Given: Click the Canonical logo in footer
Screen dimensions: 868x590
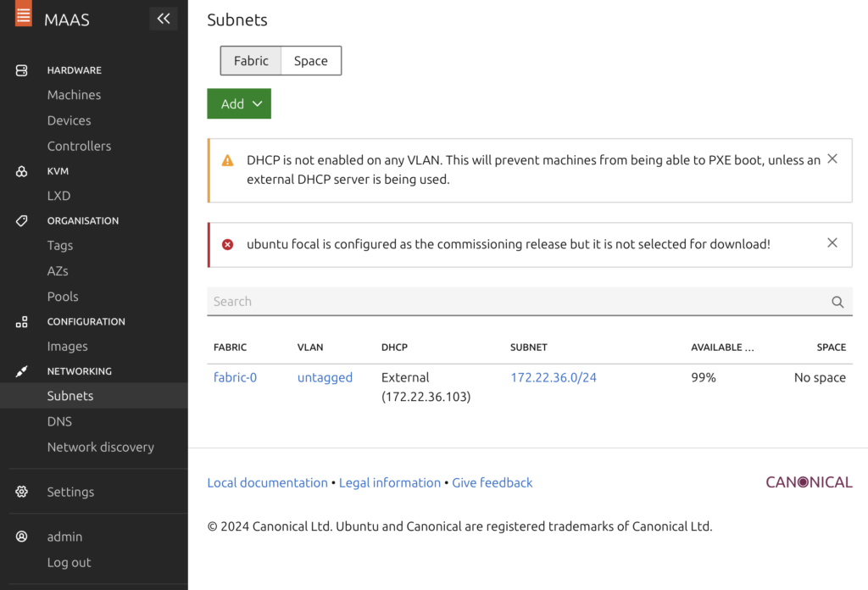Looking at the screenshot, I should pos(809,482).
